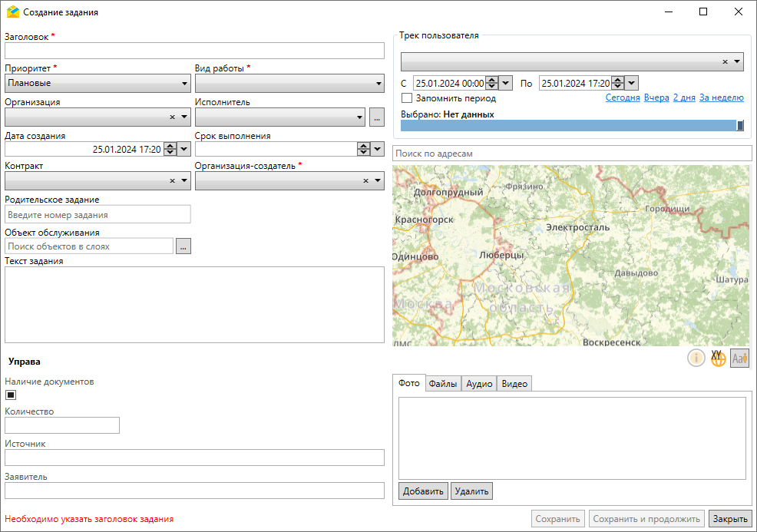The height and width of the screenshot is (532, 757).
Task: Toggle the Наличие документов checkbox
Action: 11,395
